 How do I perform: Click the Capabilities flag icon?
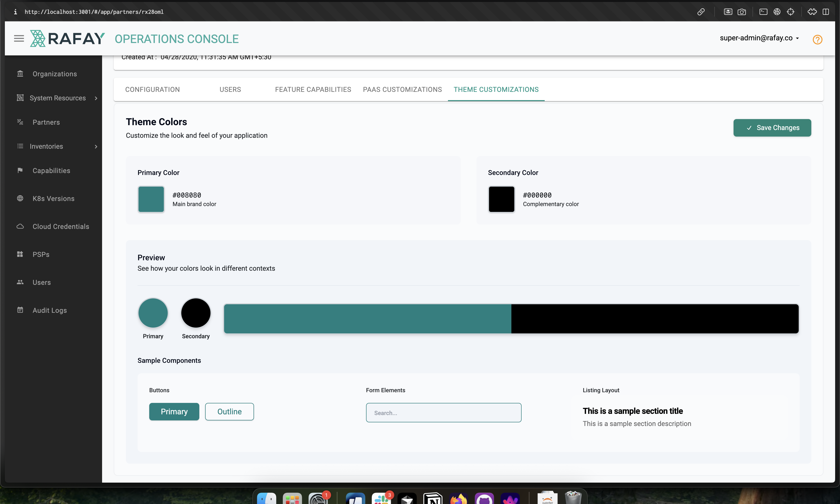click(x=20, y=170)
